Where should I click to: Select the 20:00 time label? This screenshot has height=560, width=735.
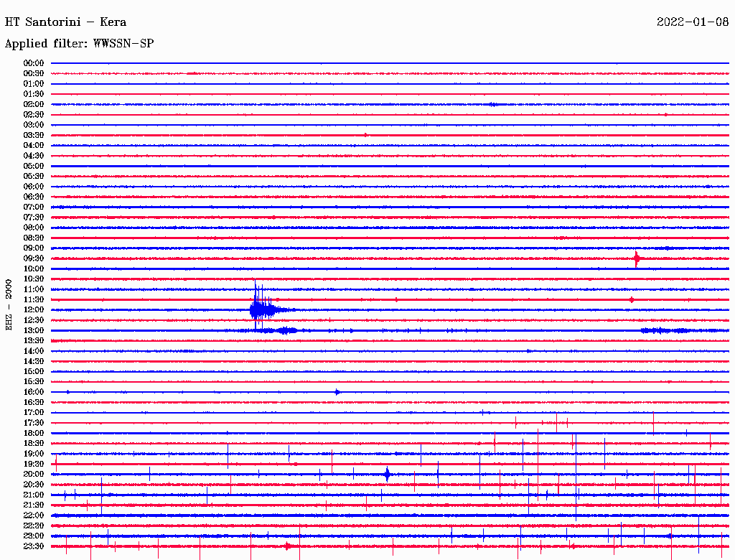click(34, 474)
